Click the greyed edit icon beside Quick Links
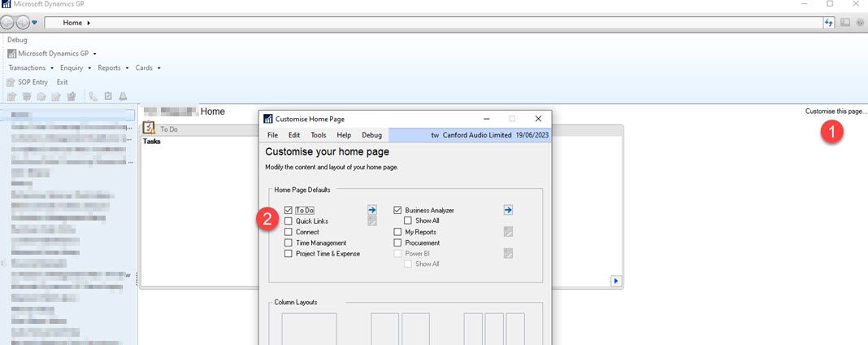 click(x=372, y=221)
